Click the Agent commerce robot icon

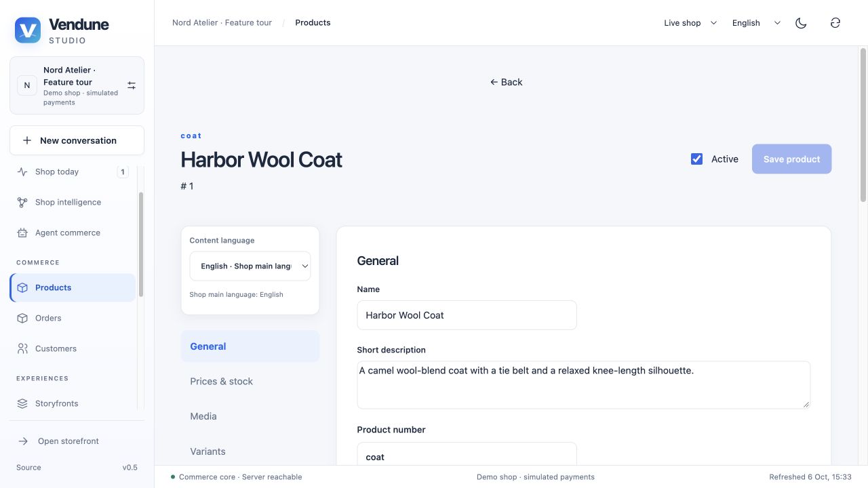pos(22,233)
